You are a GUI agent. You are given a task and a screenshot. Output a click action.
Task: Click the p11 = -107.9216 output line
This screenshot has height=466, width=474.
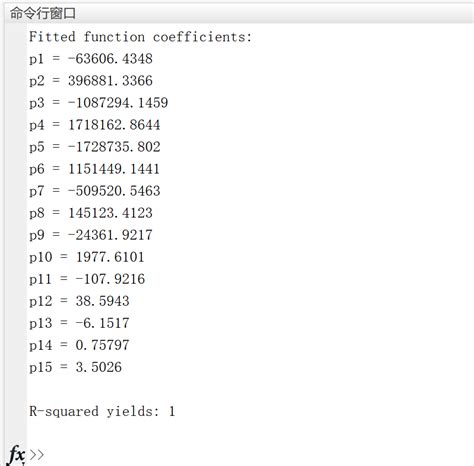(x=87, y=279)
